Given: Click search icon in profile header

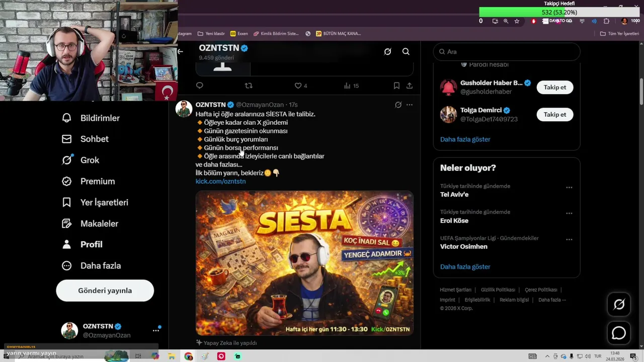Looking at the screenshot, I should pos(406,51).
